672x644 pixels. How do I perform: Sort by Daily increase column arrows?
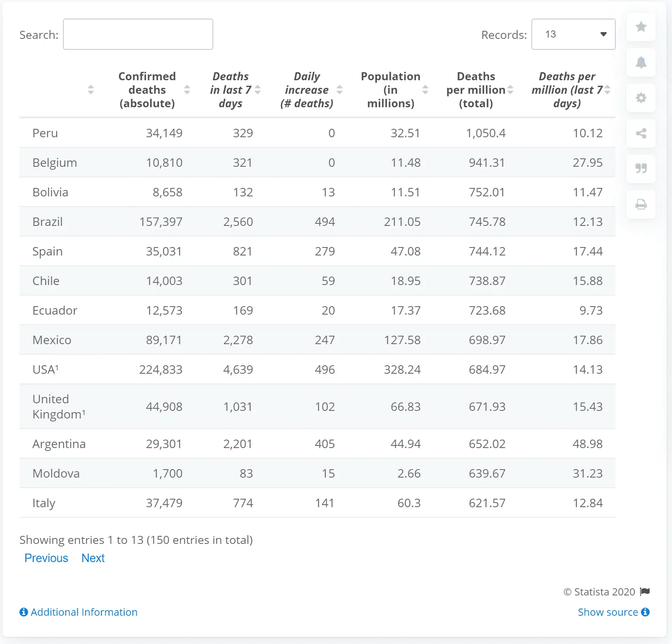click(x=339, y=90)
